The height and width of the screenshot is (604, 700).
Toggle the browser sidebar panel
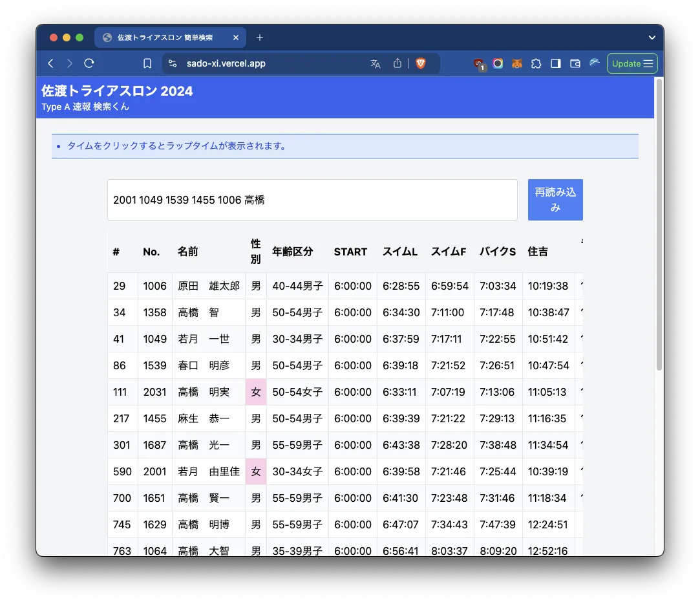555,63
